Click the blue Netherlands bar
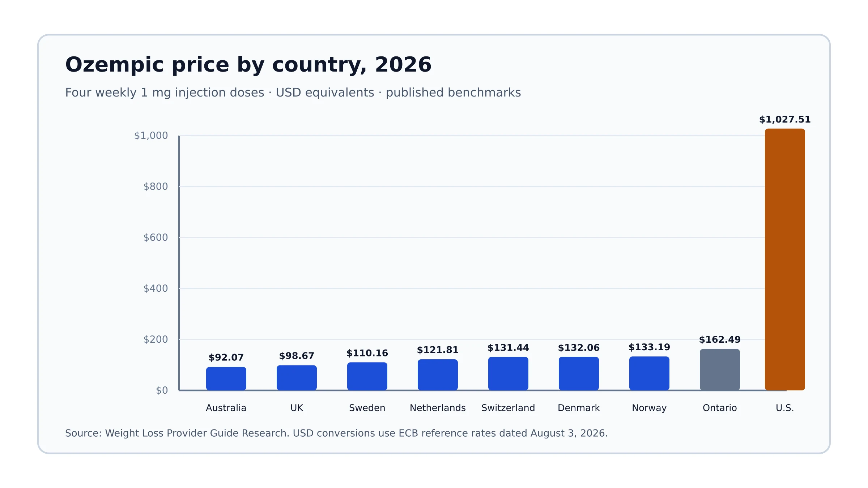 [438, 375]
